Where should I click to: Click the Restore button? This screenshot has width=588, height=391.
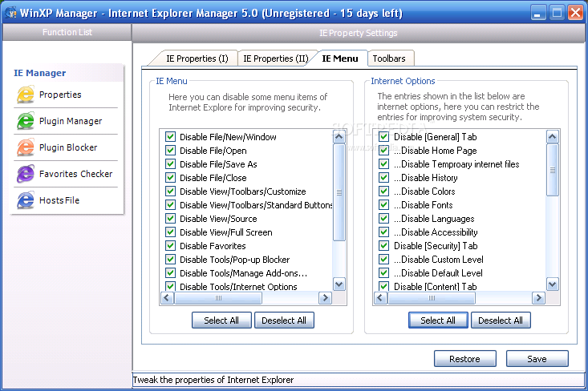click(465, 359)
